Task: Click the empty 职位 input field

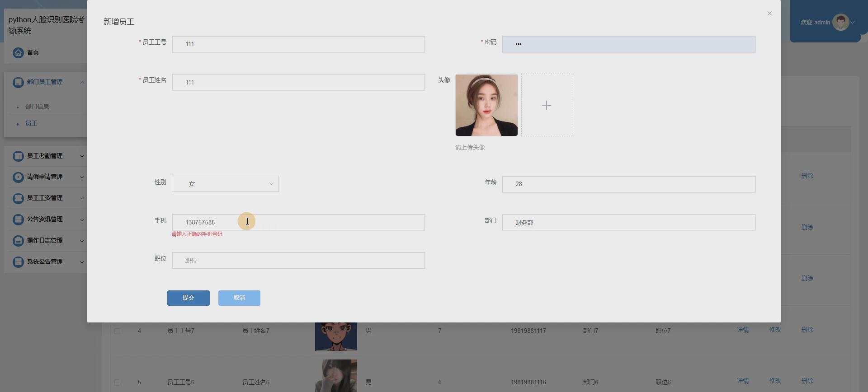Action: [x=298, y=261]
